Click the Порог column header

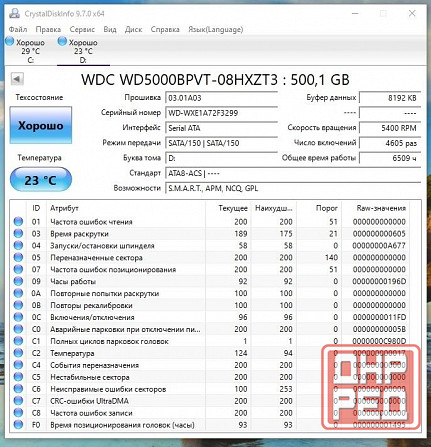[x=319, y=208]
